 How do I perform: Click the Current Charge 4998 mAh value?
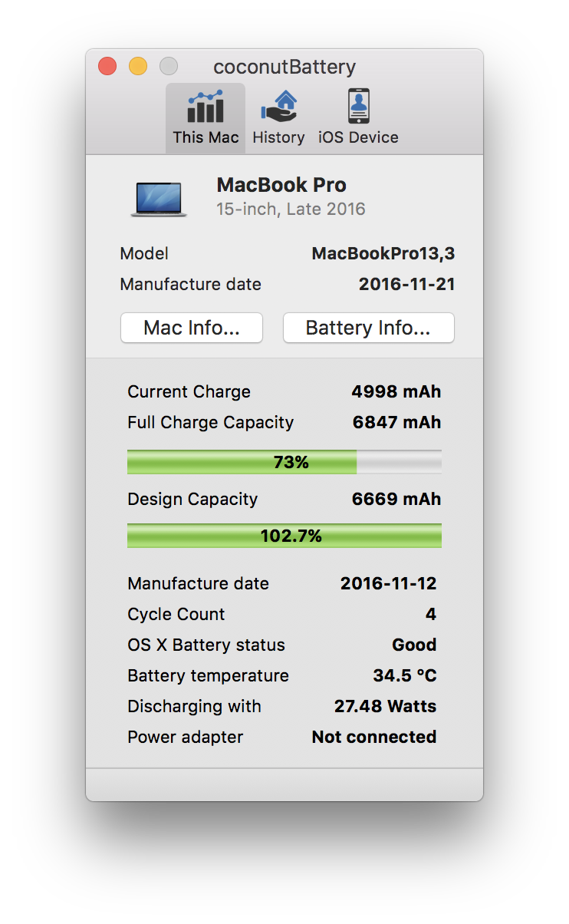pos(396,391)
